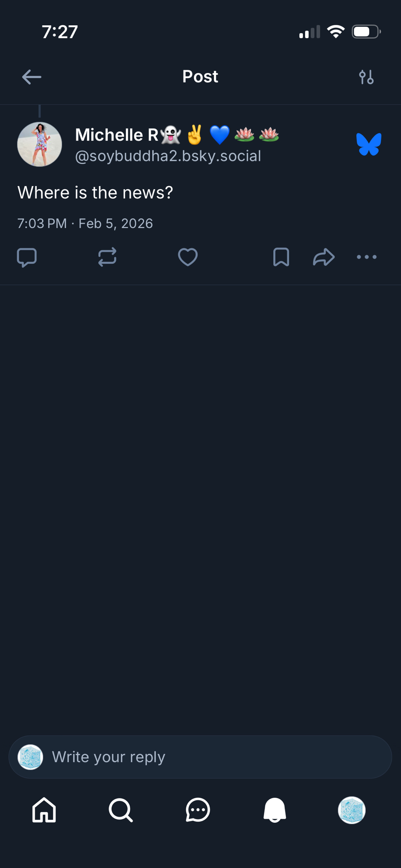The height and width of the screenshot is (868, 401).
Task: Tap the @soybuddha2.bsky.social handle
Action: tap(168, 156)
